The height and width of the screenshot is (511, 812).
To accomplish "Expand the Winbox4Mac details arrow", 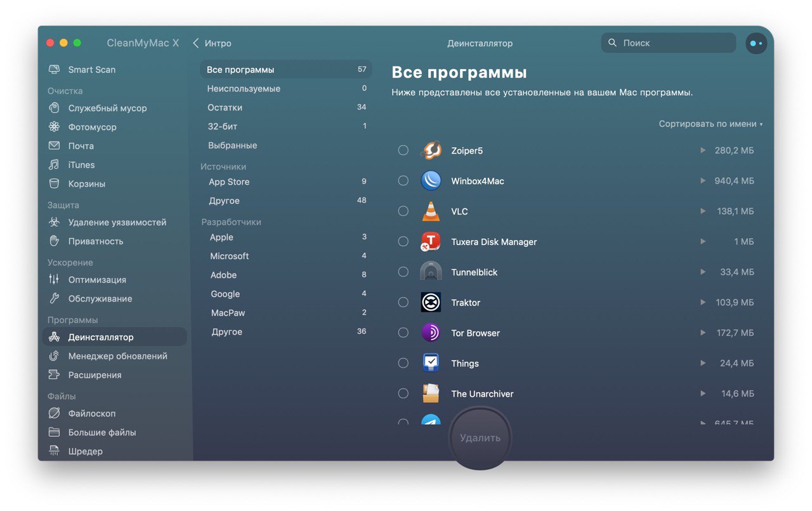I will [x=703, y=181].
